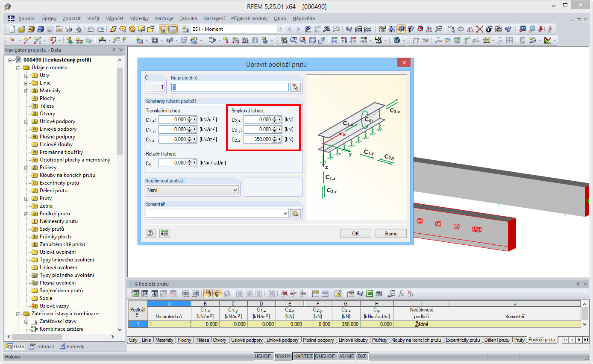Decrease the C1,x translational stiffness value

pyautogui.click(x=190, y=121)
